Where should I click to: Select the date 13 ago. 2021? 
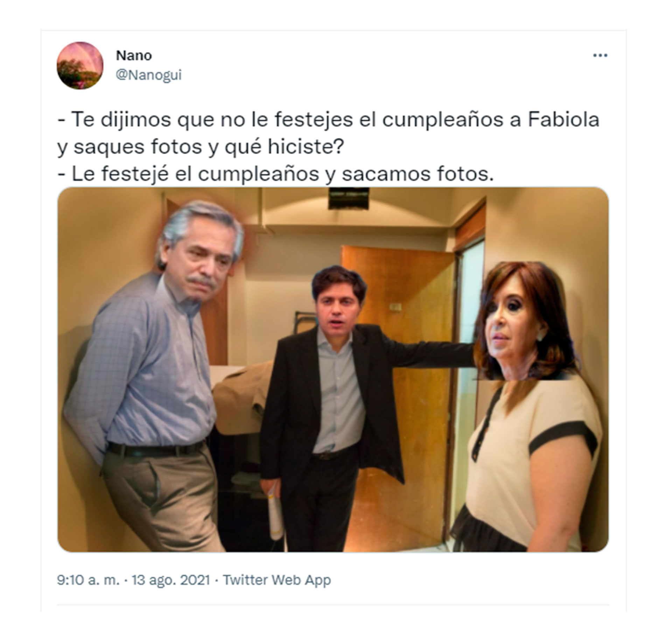pos(170,580)
